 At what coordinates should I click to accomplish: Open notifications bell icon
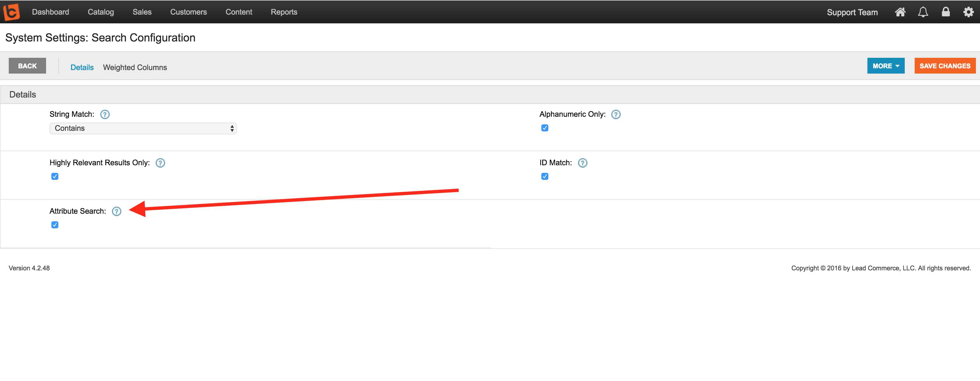coord(923,12)
